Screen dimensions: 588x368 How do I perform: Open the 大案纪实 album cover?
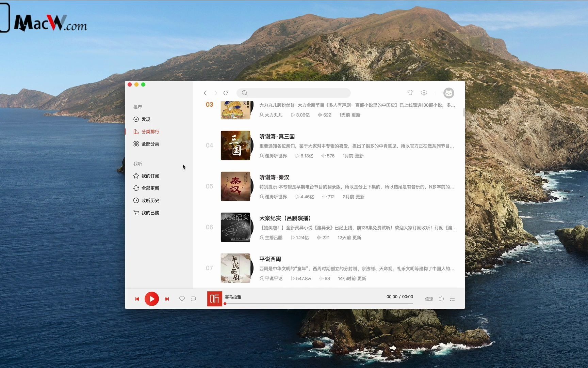(x=235, y=227)
